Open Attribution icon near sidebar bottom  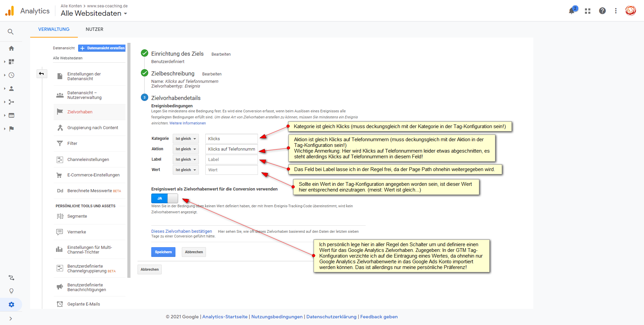click(11, 278)
